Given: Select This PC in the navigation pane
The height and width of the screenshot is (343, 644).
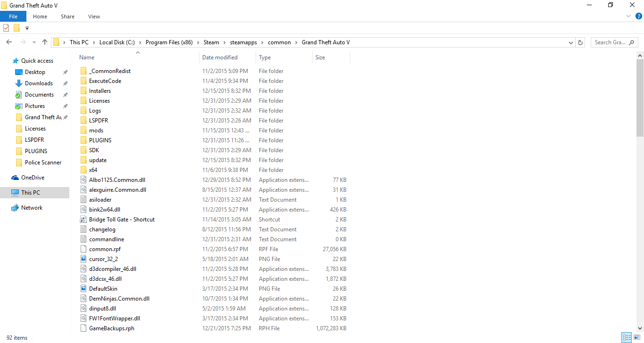Looking at the screenshot, I should click(31, 193).
